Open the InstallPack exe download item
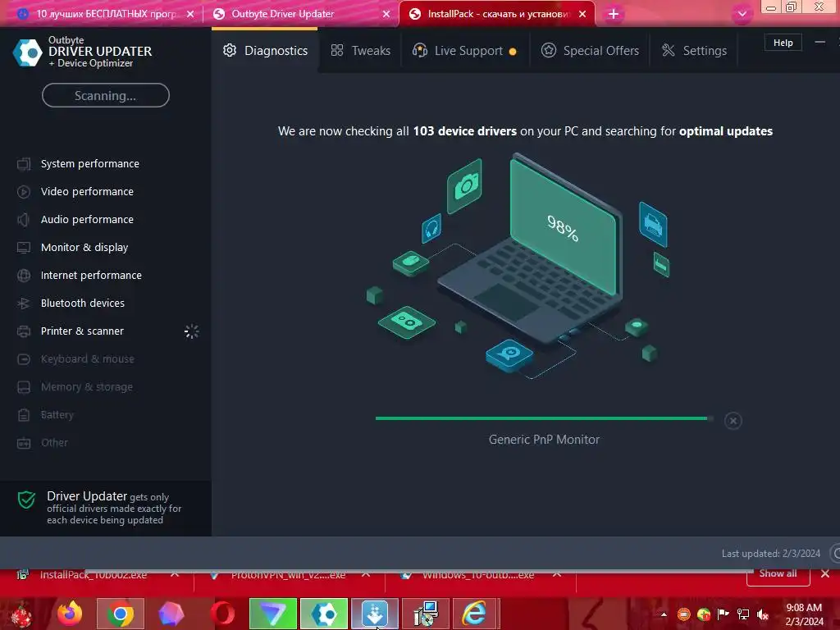 pos(94,575)
